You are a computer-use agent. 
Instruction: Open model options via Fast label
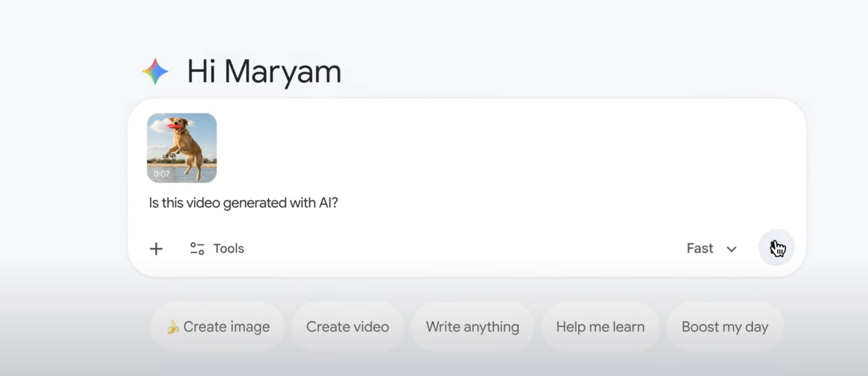click(699, 248)
